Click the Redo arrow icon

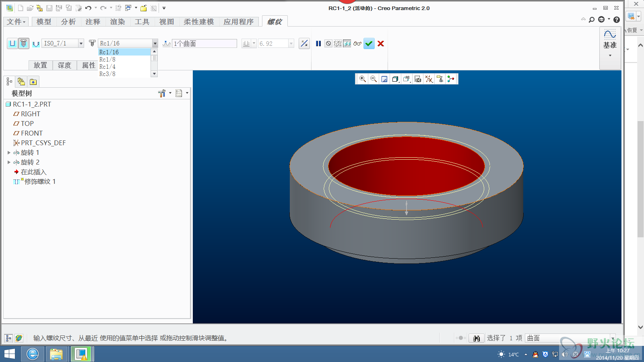point(103,8)
